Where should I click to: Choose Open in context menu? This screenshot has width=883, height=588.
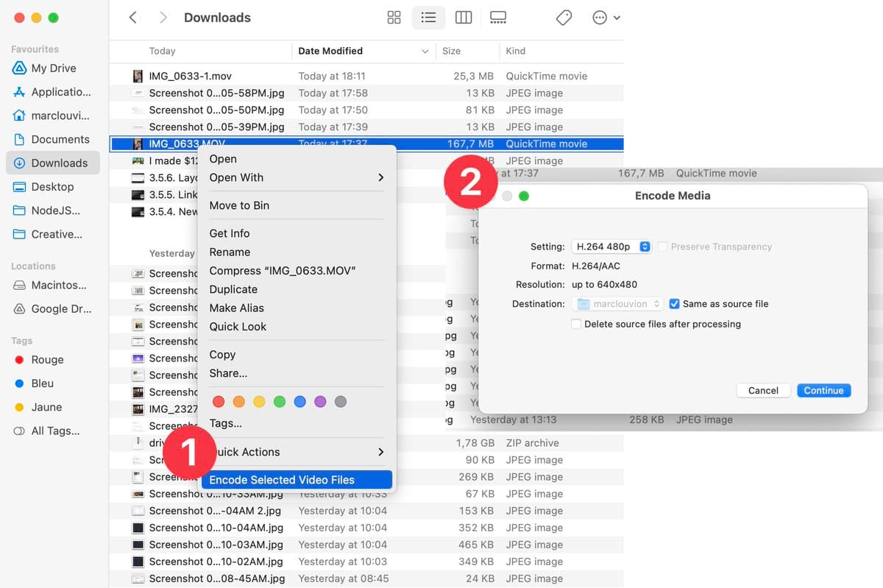tap(297, 159)
